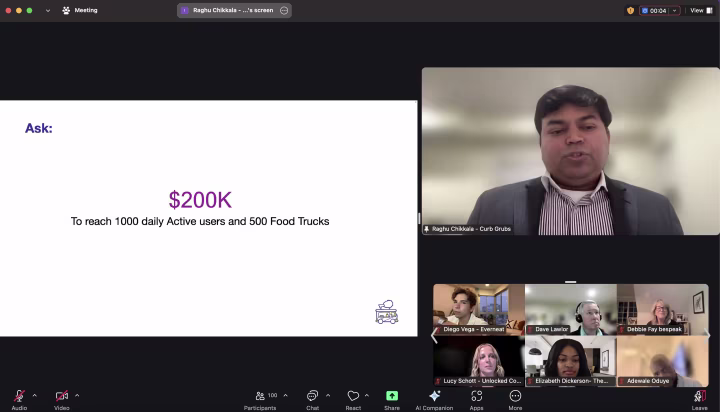This screenshot has height=412, width=720.
Task: Click the Ask: heading on slide
Action: tap(39, 128)
